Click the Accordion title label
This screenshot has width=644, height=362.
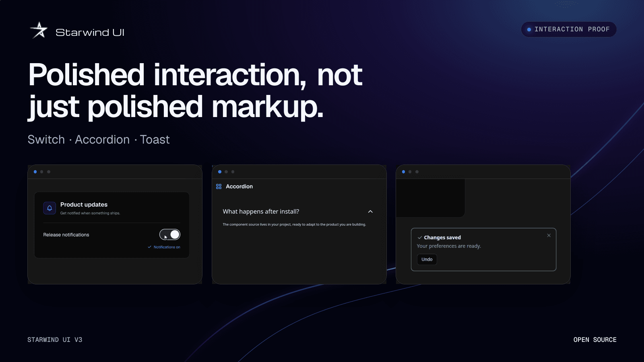tap(239, 187)
